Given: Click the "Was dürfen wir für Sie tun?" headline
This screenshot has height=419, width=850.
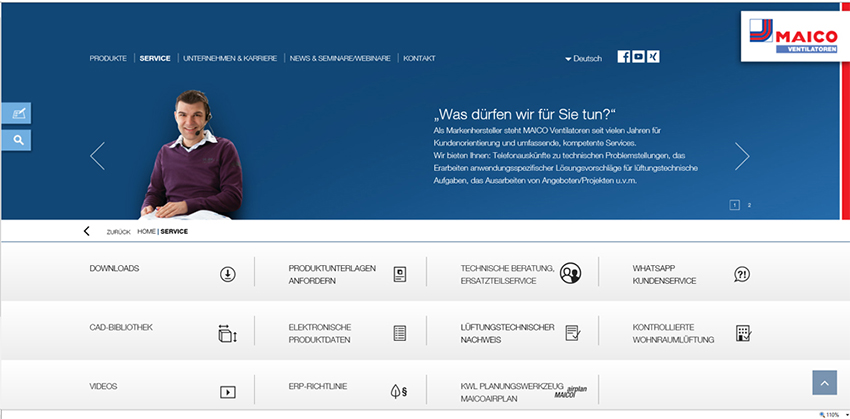Looking at the screenshot, I should point(525,114).
